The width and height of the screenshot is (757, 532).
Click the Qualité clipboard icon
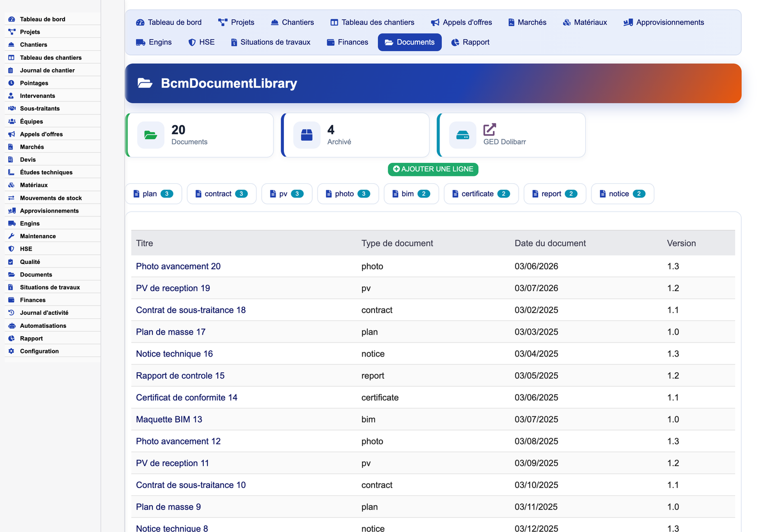pyautogui.click(x=11, y=262)
